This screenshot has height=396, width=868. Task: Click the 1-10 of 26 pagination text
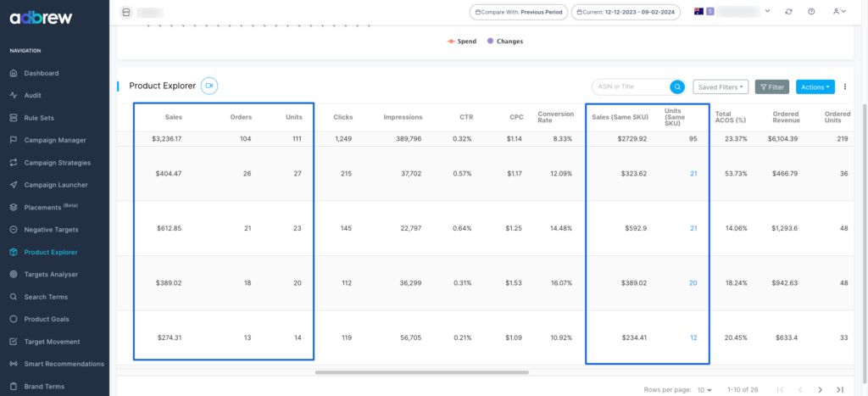pos(743,390)
